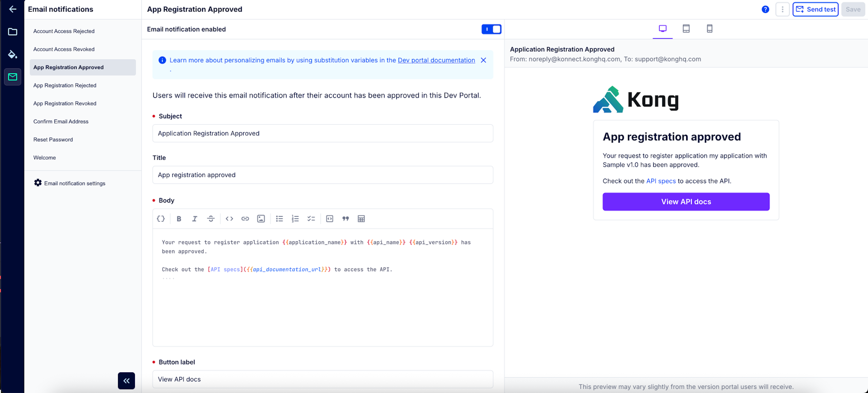Toggle the email notification enabled switch
Screen dimensions: 868x393
pos(491,29)
